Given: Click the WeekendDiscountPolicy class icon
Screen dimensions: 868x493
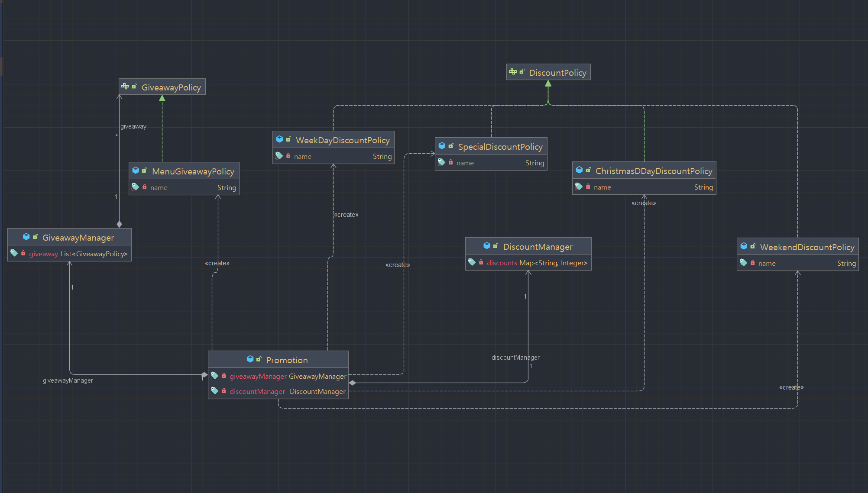Looking at the screenshot, I should (744, 246).
